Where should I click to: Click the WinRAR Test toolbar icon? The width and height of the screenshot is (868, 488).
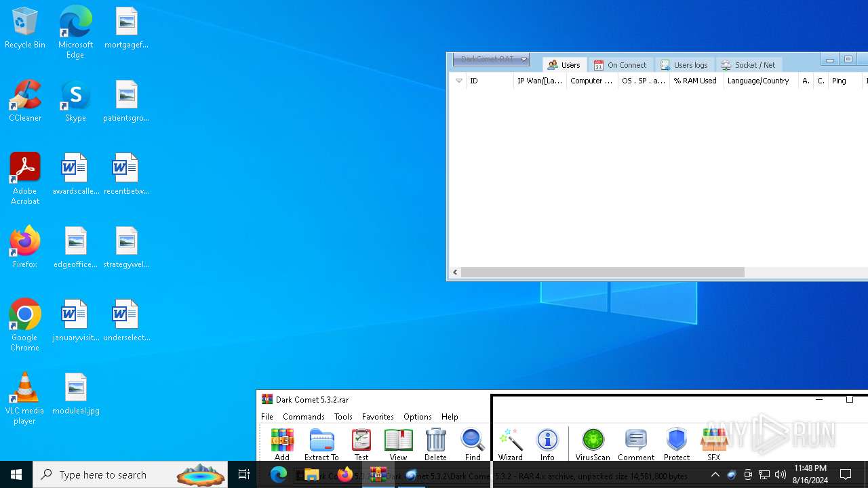click(x=361, y=444)
